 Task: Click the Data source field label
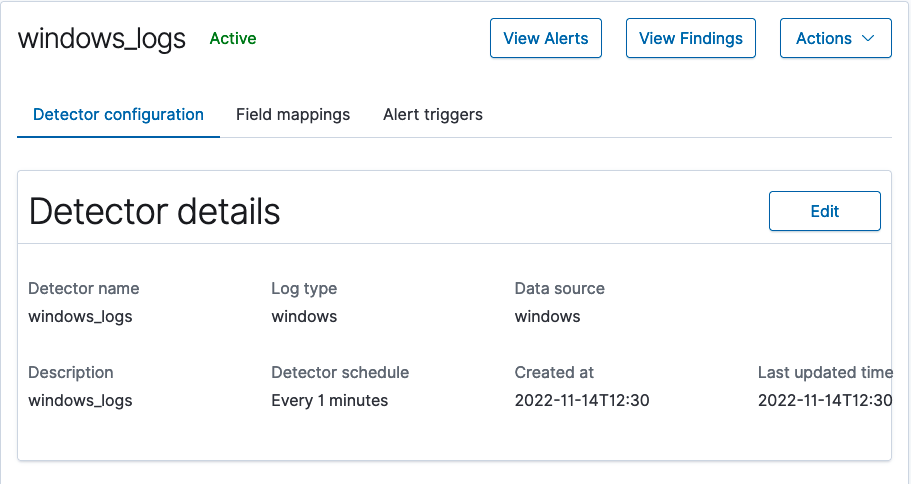(559, 288)
